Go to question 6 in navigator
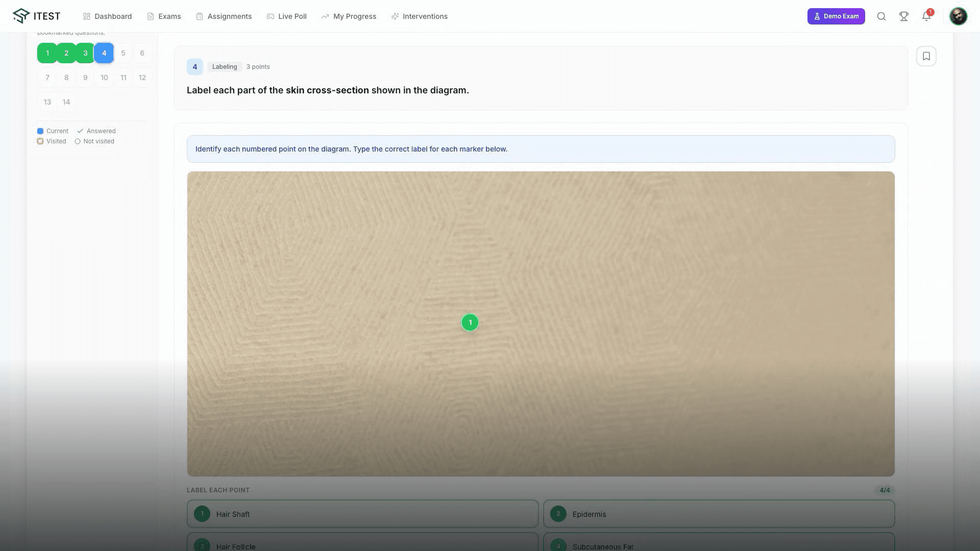Screen dimensions: 980x551 142,53
